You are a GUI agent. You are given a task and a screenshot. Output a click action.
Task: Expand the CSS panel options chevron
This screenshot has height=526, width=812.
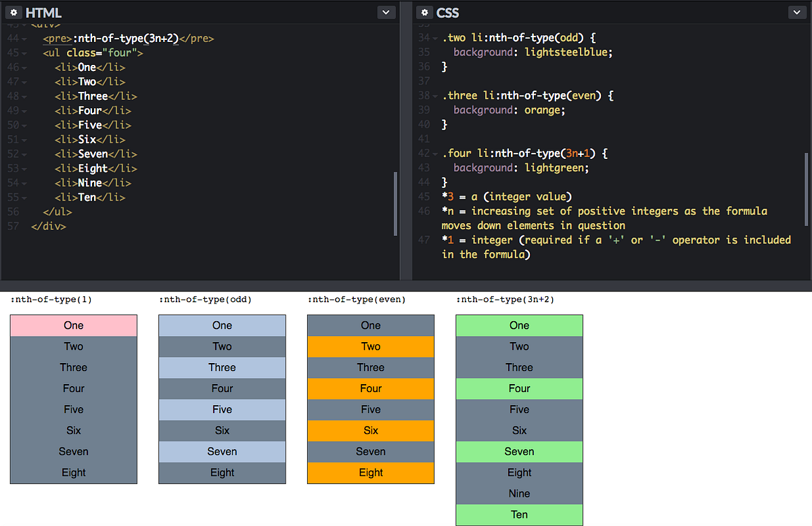[796, 11]
